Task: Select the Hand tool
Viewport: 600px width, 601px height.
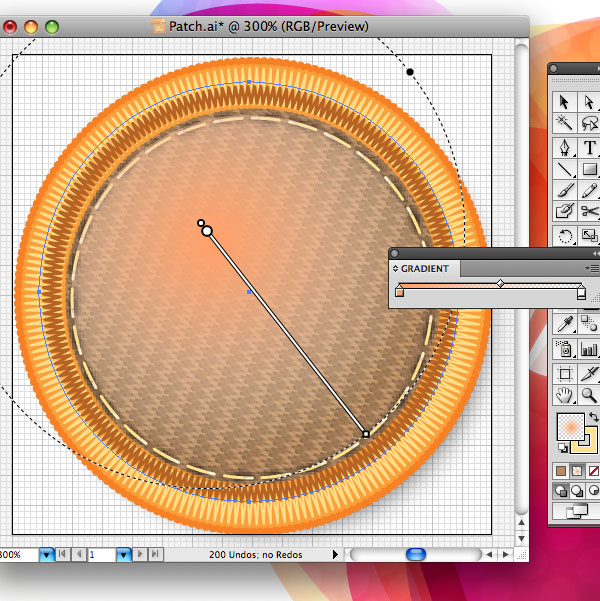Action: coord(564,395)
